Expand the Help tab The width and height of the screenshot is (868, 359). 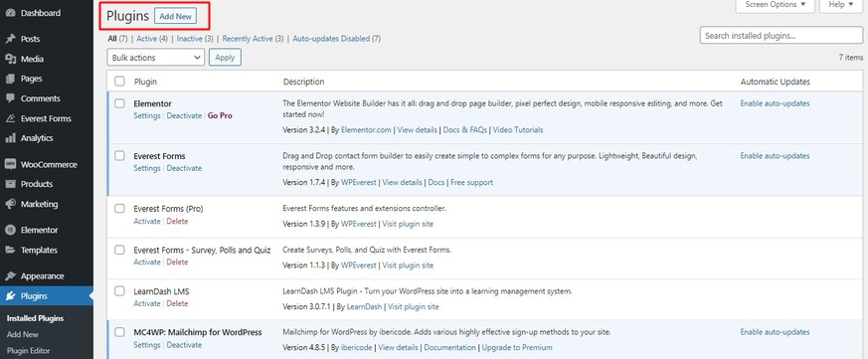(840, 5)
